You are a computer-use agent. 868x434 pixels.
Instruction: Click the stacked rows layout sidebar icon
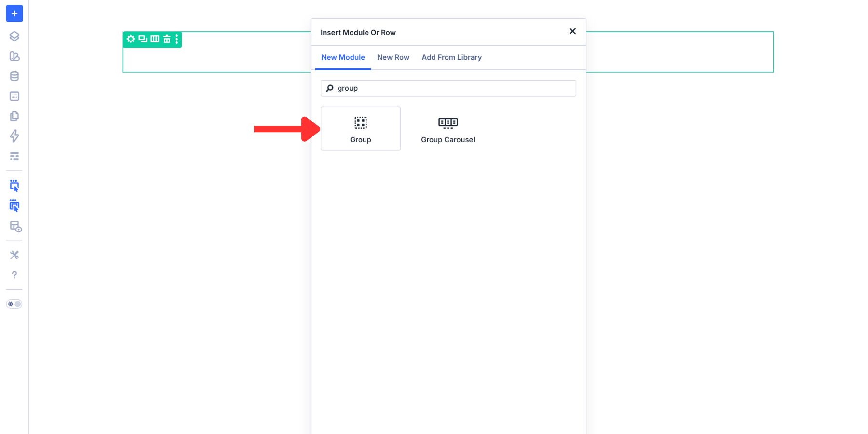pyautogui.click(x=14, y=156)
